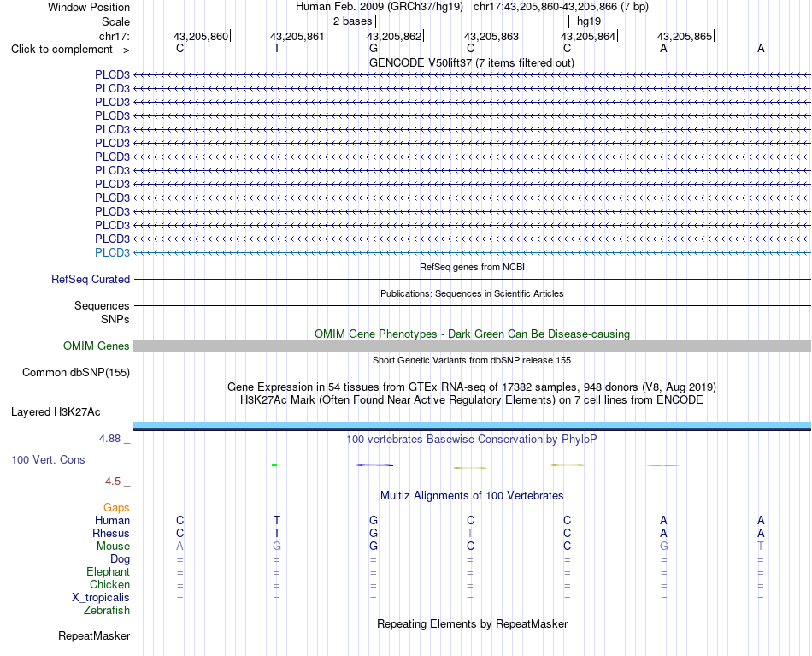Open the OMIM Genes track label
Screen dimensions: 812x656
97,346
